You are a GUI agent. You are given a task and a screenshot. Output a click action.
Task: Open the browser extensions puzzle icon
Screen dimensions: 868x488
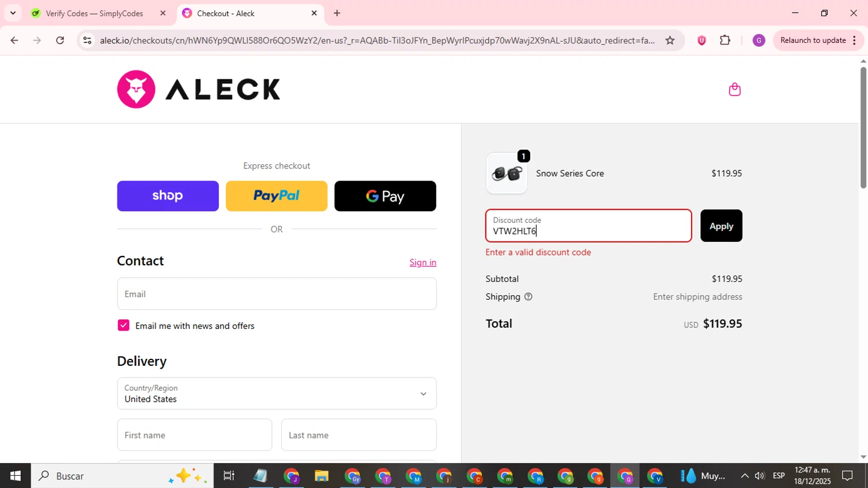pyautogui.click(x=725, y=41)
